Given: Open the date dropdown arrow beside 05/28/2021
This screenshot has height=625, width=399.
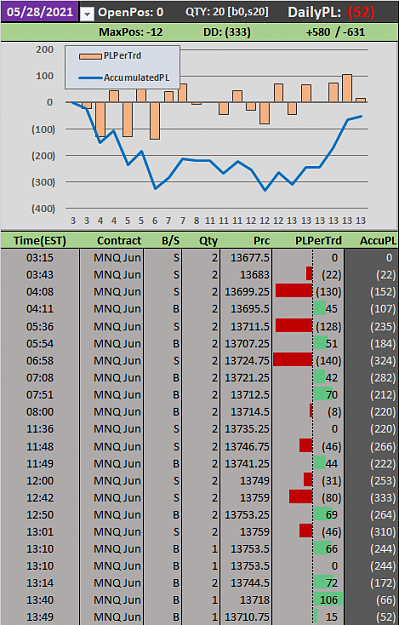Looking at the screenshot, I should [x=87, y=14].
